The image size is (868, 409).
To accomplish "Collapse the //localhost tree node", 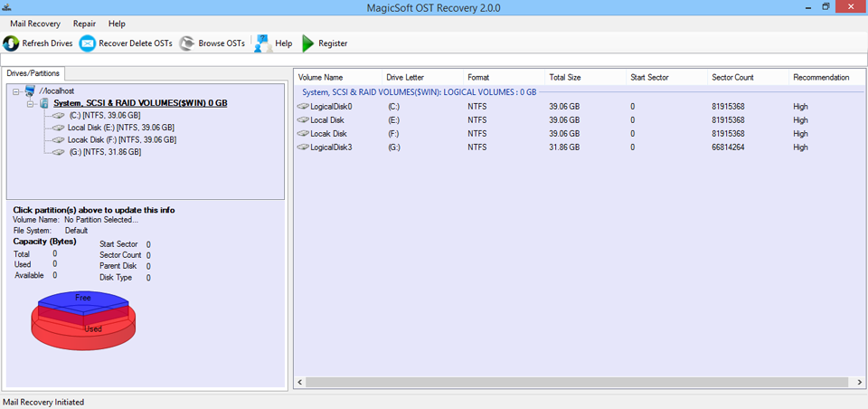I will (x=15, y=91).
